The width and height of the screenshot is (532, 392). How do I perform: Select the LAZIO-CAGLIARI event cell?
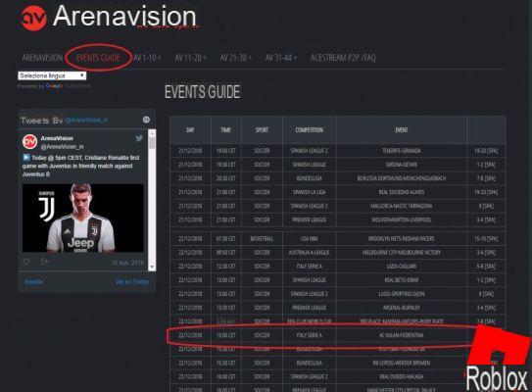coord(402,267)
